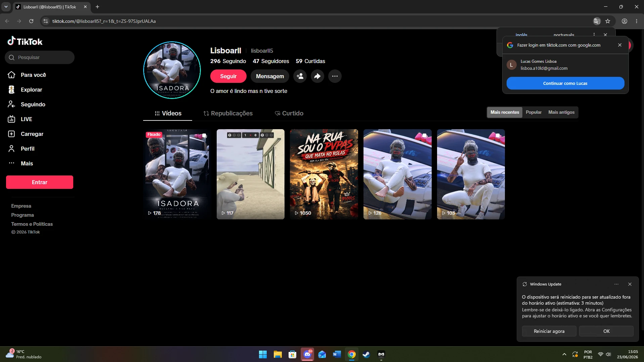Open the LIVE section
644x362 pixels.
pyautogui.click(x=20, y=119)
